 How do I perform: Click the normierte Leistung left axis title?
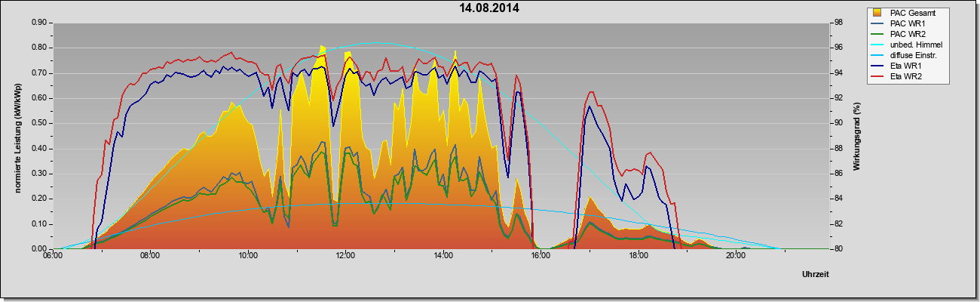tap(17, 136)
